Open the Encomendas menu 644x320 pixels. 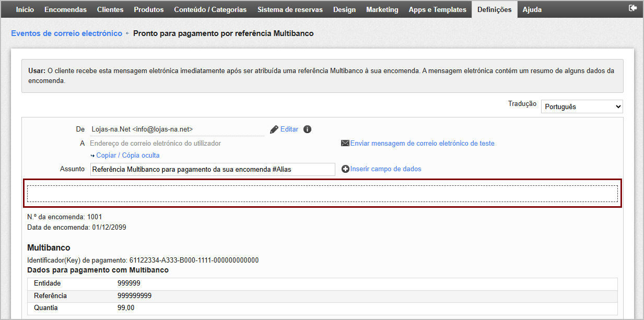click(65, 9)
